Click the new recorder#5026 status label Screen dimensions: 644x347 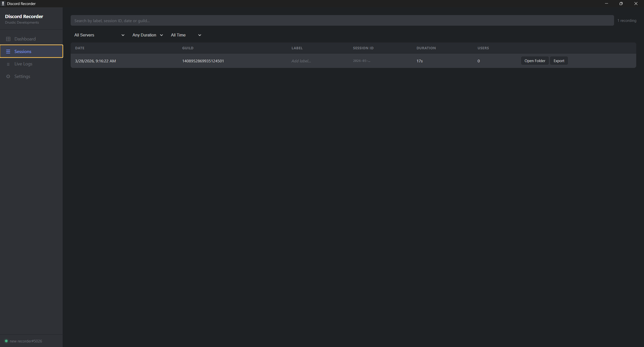[x=25, y=341]
